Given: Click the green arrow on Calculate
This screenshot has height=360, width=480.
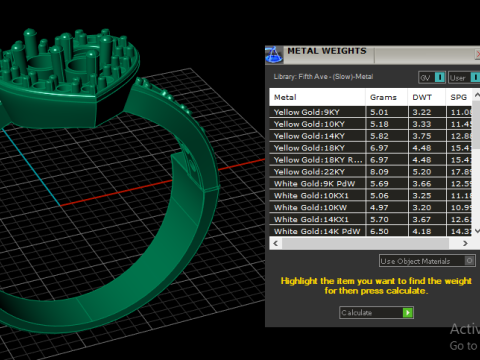Looking at the screenshot, I should pyautogui.click(x=408, y=313).
